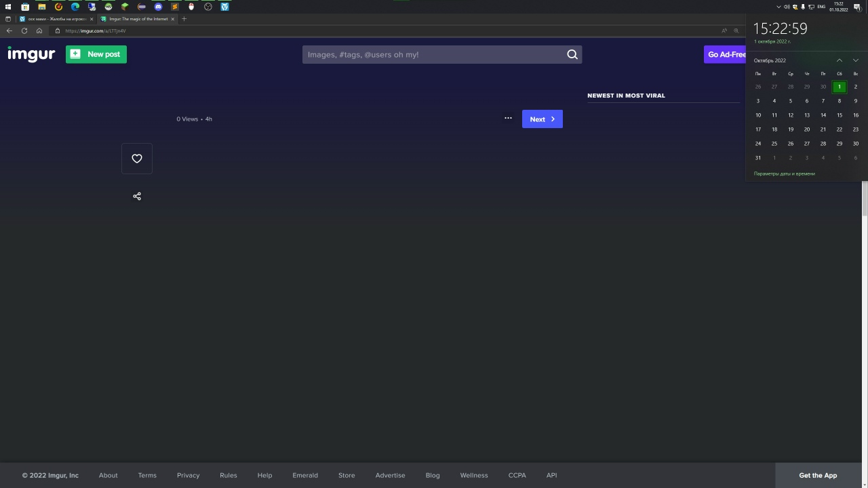Go to previous month in calendar
This screenshot has width=868, height=488.
tap(839, 60)
